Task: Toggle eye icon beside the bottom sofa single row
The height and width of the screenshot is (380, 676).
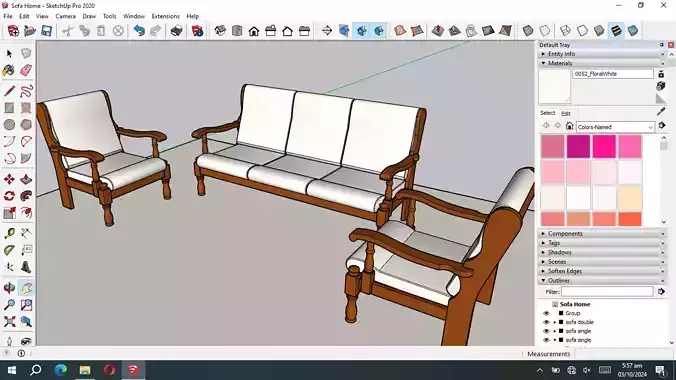Action: tap(546, 340)
